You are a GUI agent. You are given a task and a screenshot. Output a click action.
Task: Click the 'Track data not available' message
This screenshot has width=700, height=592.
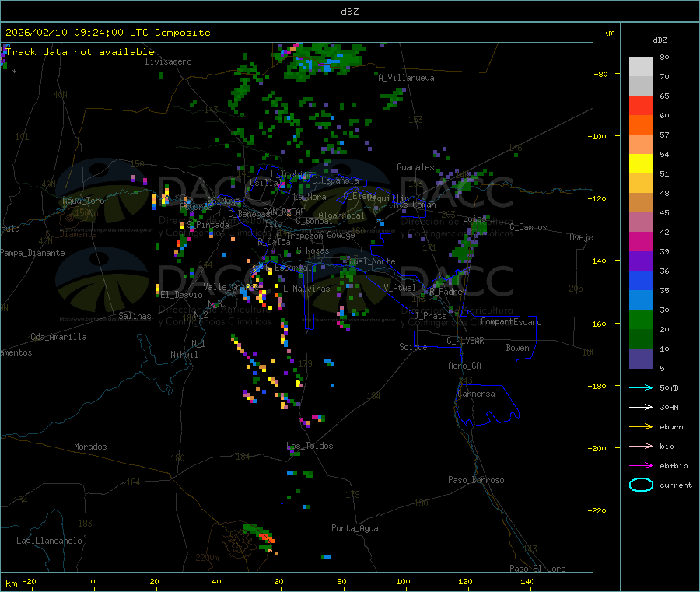coord(80,52)
